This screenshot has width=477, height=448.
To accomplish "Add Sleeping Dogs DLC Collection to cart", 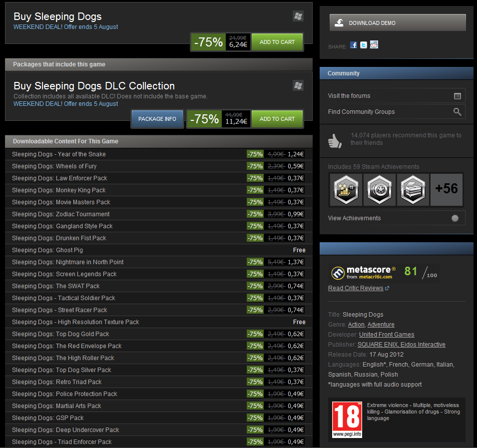I will 277,119.
